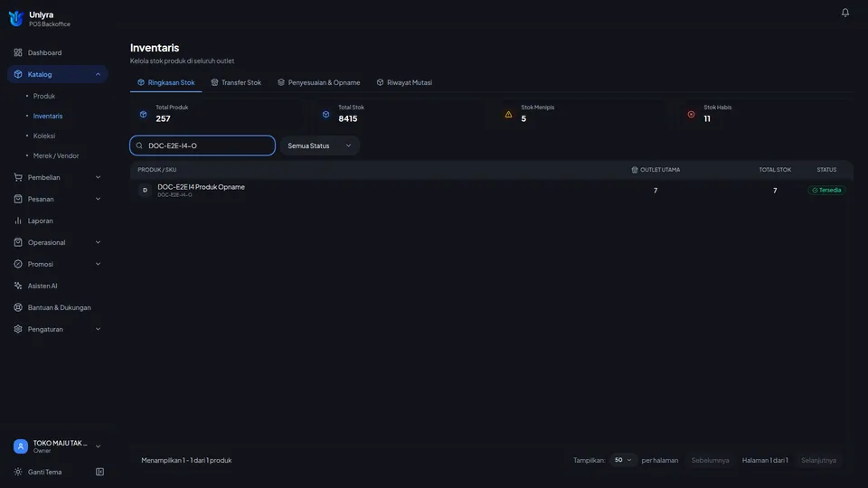Open notifications bell icon
This screenshot has width=868, height=488.
pyautogui.click(x=844, y=12)
